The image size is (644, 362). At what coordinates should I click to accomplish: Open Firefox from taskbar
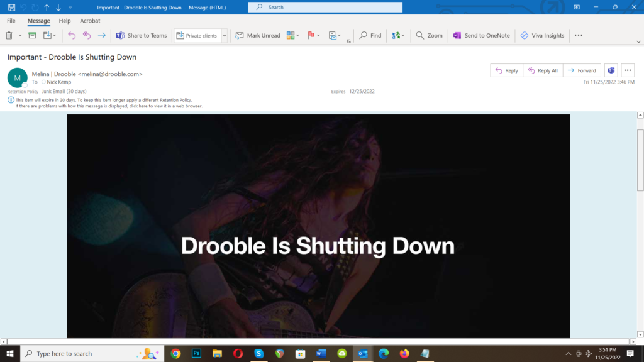[404, 353]
